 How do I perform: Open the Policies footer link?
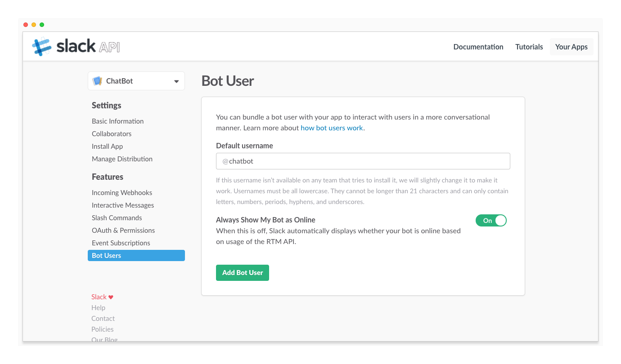tap(103, 329)
